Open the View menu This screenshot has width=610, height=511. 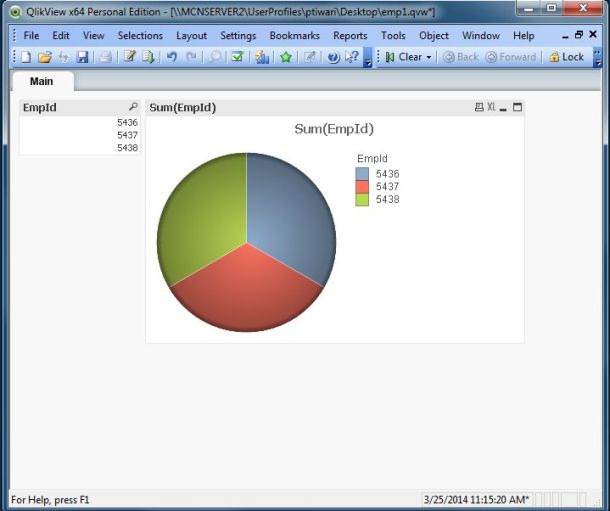[93, 36]
